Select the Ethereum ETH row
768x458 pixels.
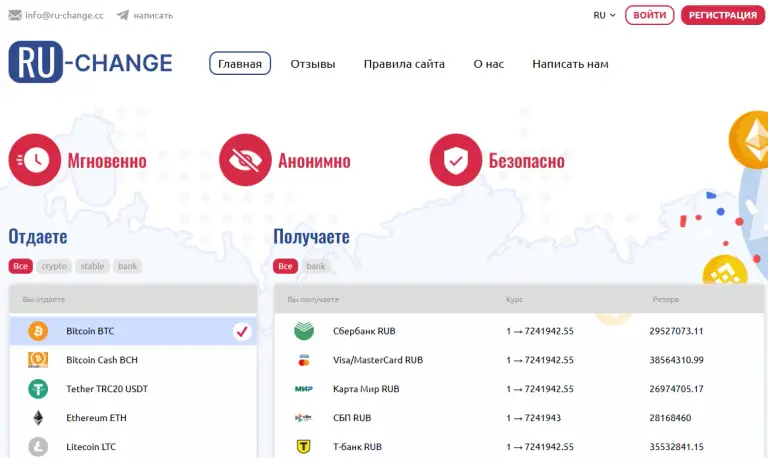click(133, 418)
